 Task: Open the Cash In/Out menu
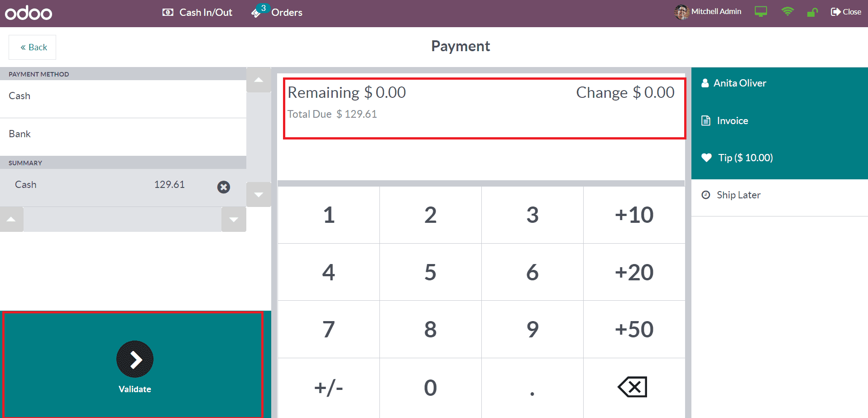coord(197,12)
